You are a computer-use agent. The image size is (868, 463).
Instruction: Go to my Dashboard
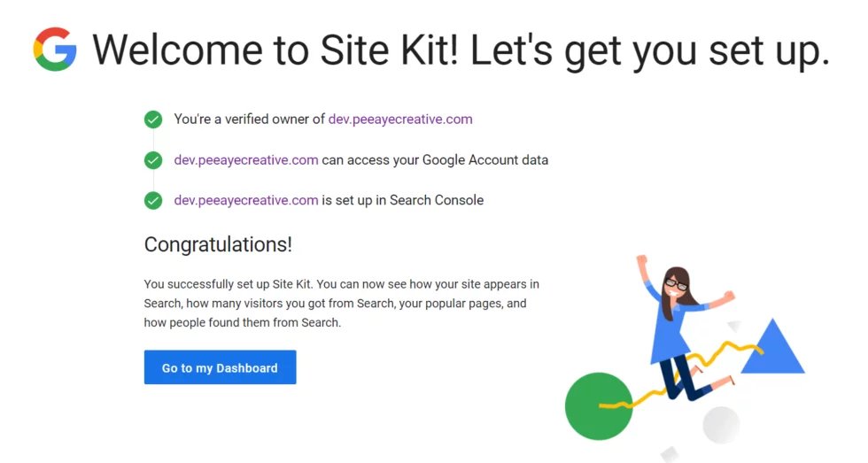220,367
